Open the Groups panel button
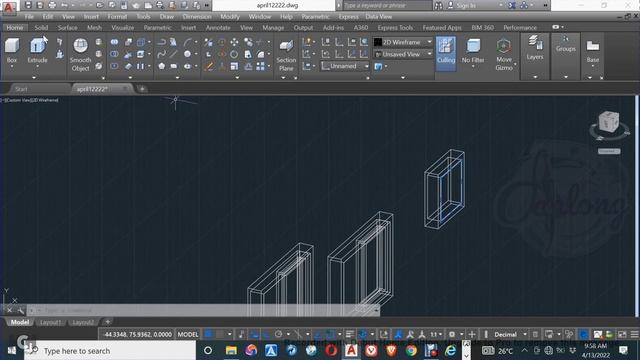 coord(565,44)
